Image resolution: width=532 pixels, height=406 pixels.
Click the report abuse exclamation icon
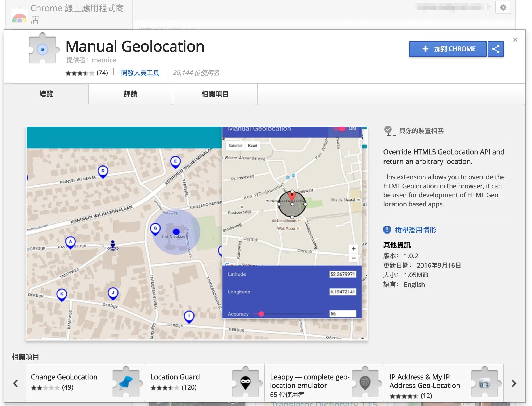387,230
